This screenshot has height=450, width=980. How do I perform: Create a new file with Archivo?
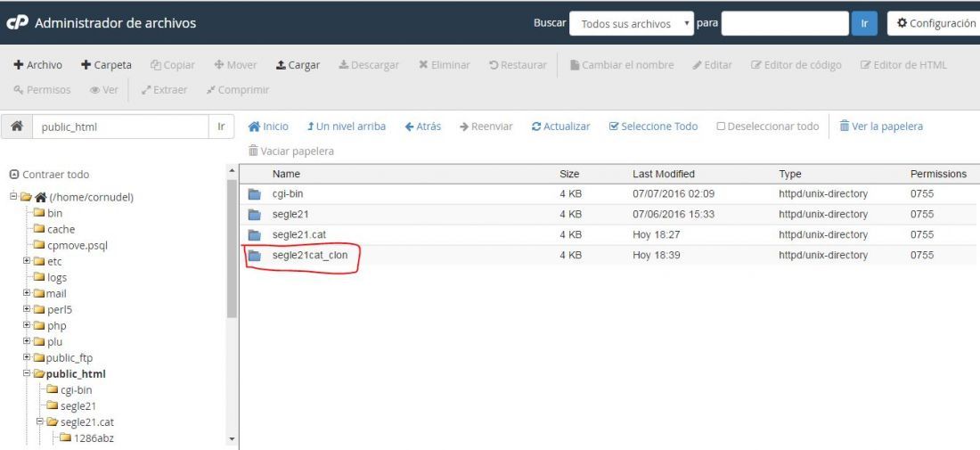point(37,65)
